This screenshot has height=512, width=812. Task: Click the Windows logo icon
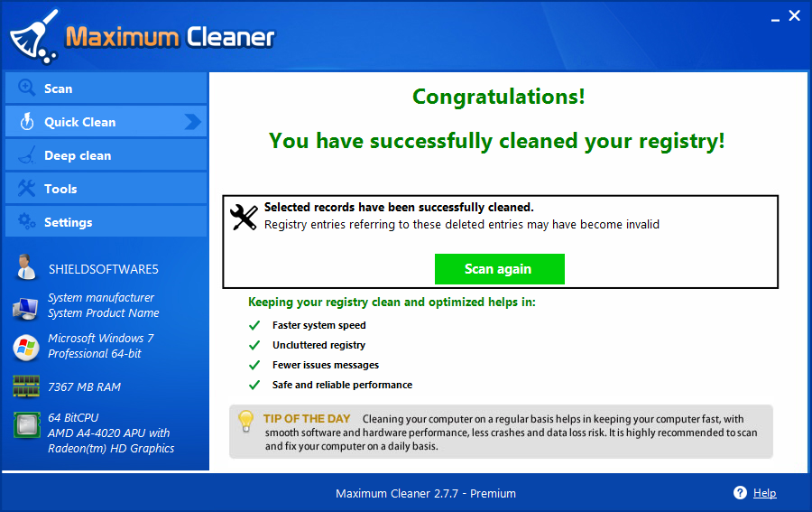pos(26,348)
